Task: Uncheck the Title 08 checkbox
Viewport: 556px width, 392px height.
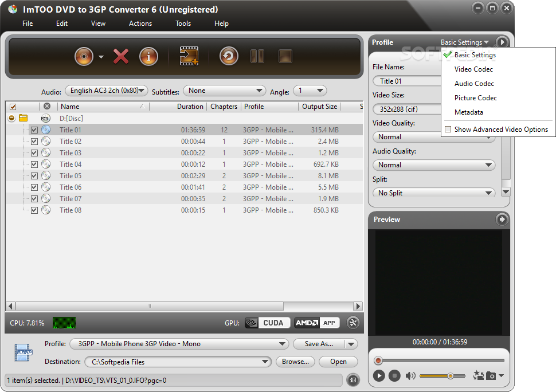Action: click(x=34, y=210)
